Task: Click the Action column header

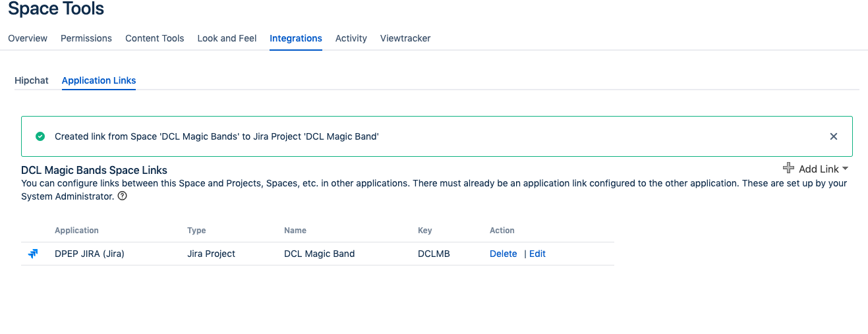Action: [502, 231]
